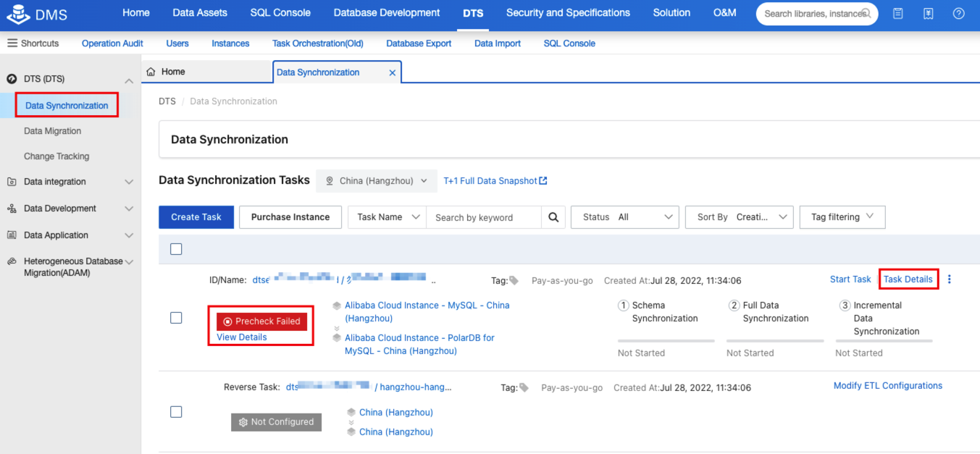Image resolution: width=980 pixels, height=454 pixels.
Task: Open Task Orchestration(Old) shortcut
Action: pos(318,43)
